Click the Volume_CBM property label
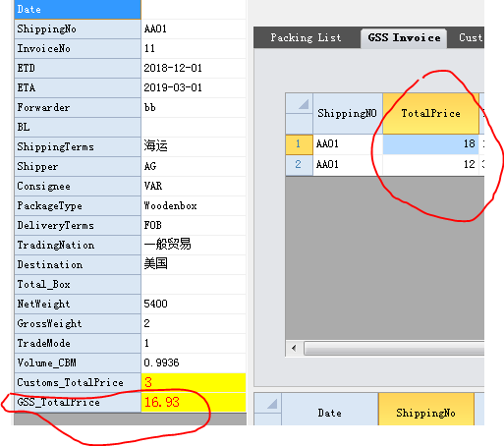Viewport: 504px width, 446px height. click(78, 362)
